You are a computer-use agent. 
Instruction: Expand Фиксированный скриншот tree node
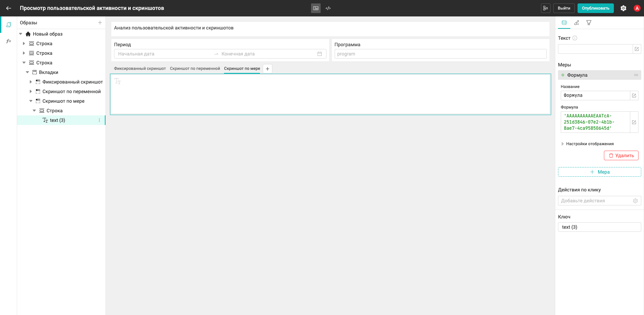pos(31,82)
